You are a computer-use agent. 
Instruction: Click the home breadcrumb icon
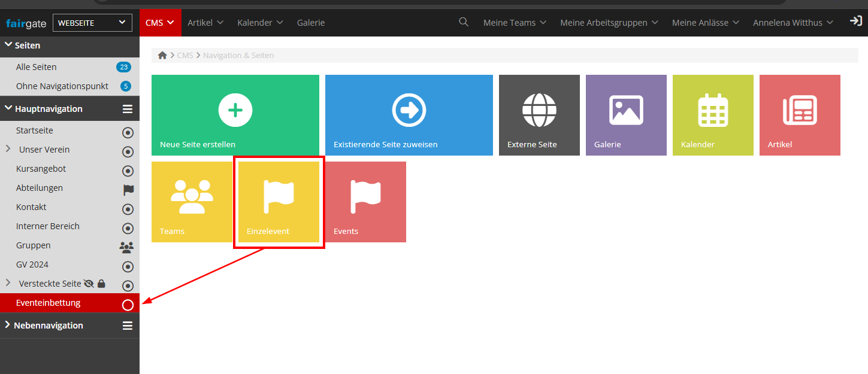pyautogui.click(x=162, y=55)
